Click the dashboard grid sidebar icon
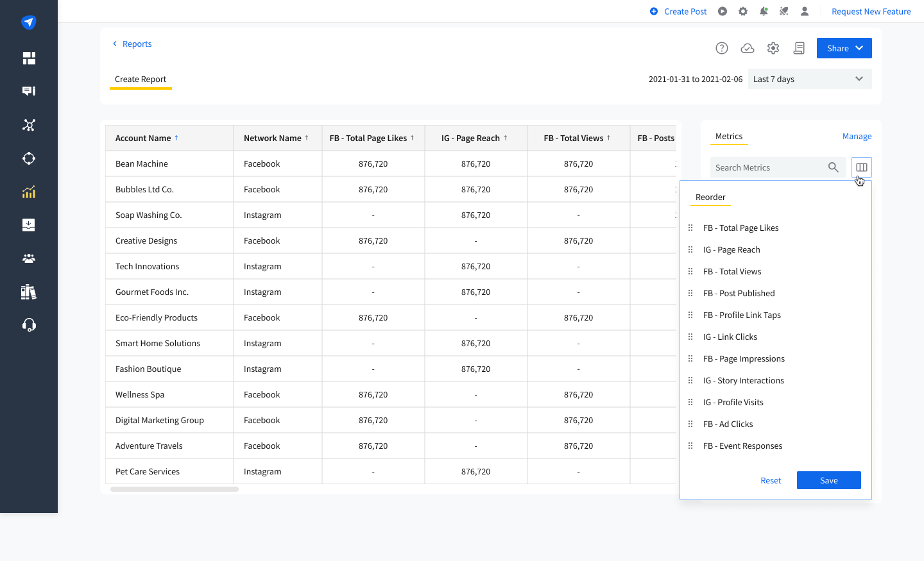 click(x=29, y=58)
